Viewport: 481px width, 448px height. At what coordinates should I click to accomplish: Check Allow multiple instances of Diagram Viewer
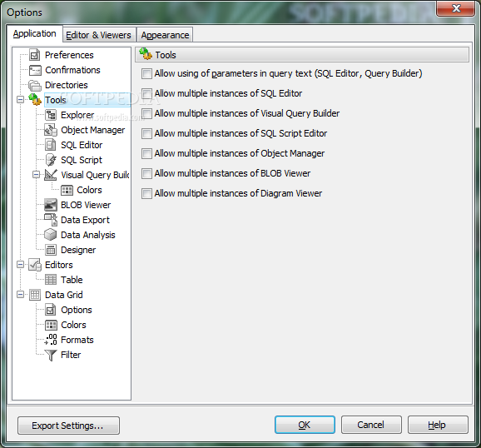(x=146, y=193)
